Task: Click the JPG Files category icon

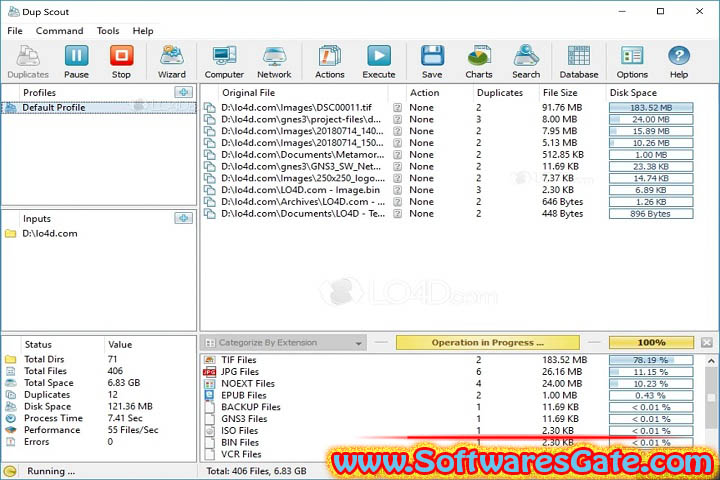Action: coord(209,372)
